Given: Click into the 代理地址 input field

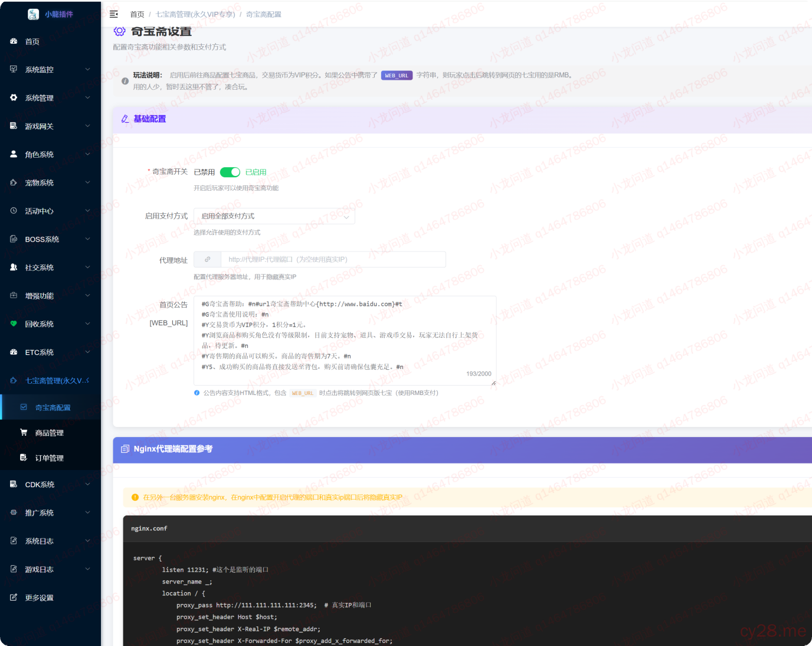Looking at the screenshot, I should click(333, 259).
